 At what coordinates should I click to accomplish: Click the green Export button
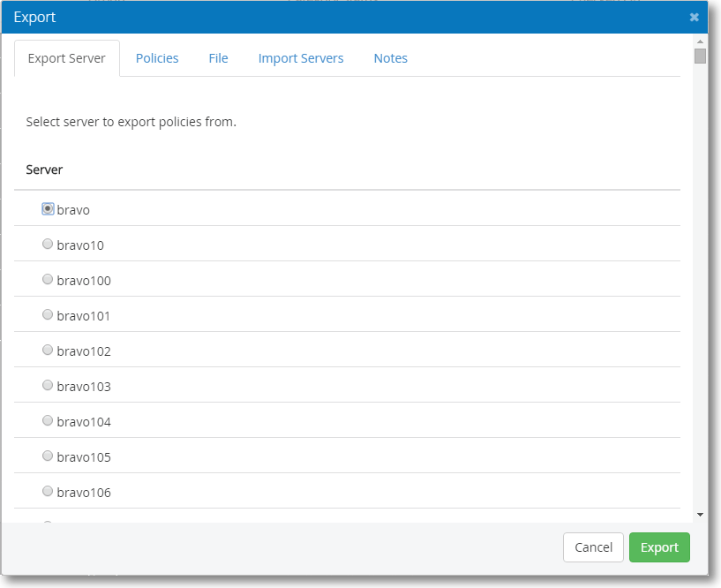[x=659, y=547]
